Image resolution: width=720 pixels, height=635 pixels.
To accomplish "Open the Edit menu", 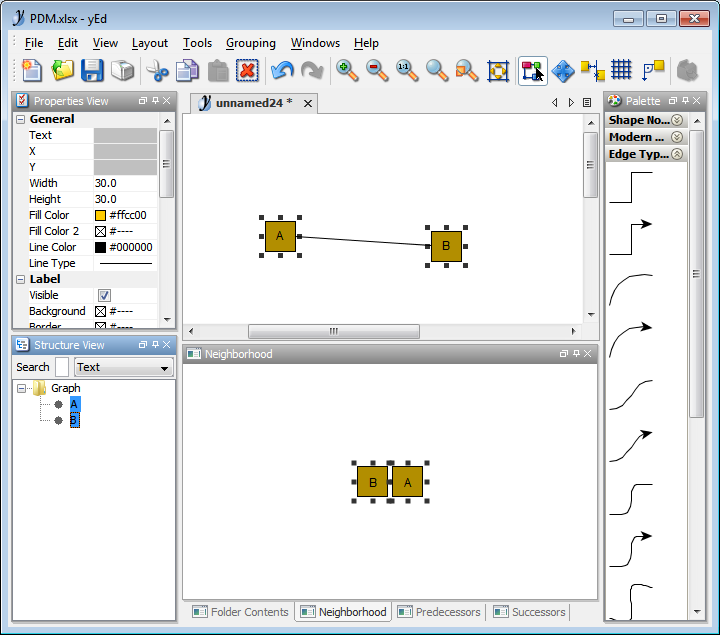I will [x=68, y=43].
